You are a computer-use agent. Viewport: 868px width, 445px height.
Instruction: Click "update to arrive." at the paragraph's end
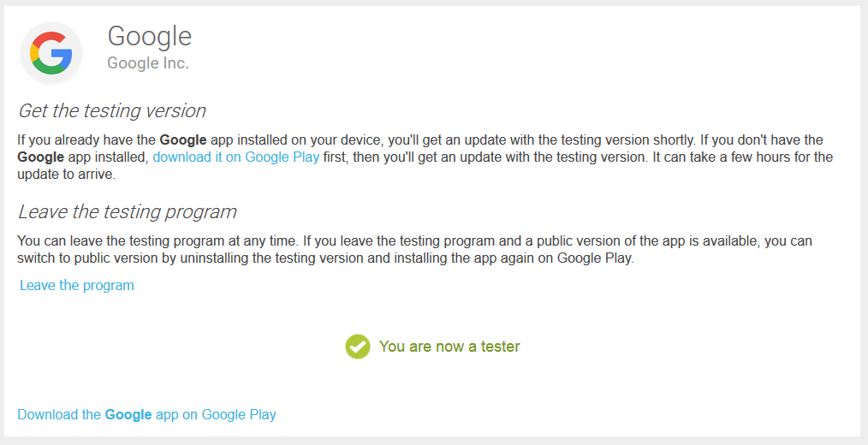(x=66, y=175)
